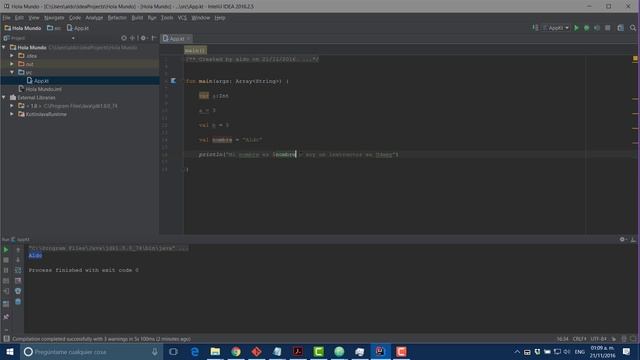This screenshot has height=360, width=640.
Task: Hide Run panel with the hide icon
Action: click(x=633, y=239)
